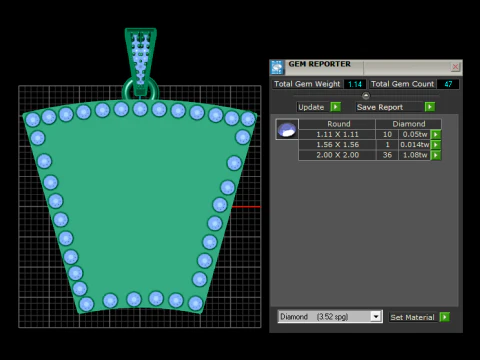The image size is (480, 360).
Task: Select the 1.56 X 1.56 size cell
Action: click(337, 145)
